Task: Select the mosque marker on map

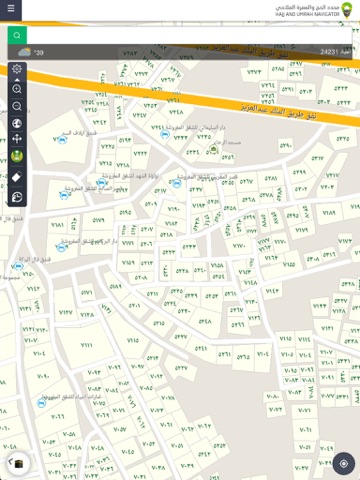Action: point(213,148)
